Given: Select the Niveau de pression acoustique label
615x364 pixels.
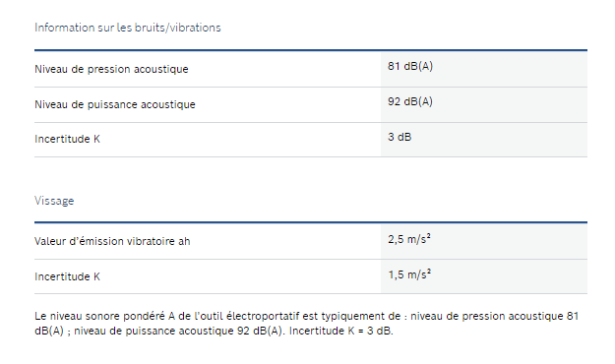Looking at the screenshot, I should pos(111,69).
